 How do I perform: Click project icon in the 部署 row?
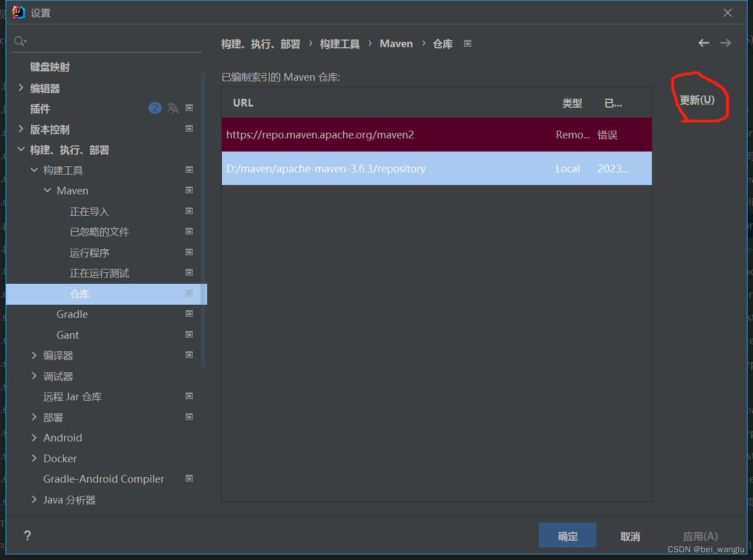pyautogui.click(x=189, y=417)
